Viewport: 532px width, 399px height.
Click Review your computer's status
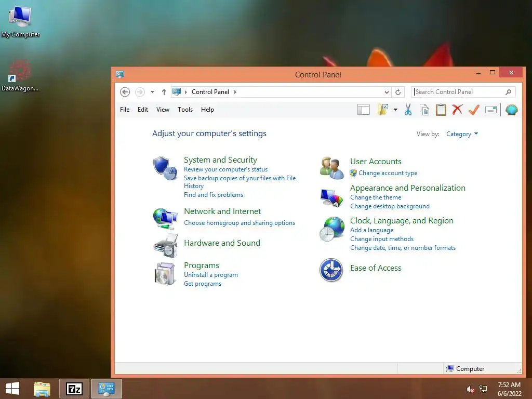pyautogui.click(x=225, y=169)
